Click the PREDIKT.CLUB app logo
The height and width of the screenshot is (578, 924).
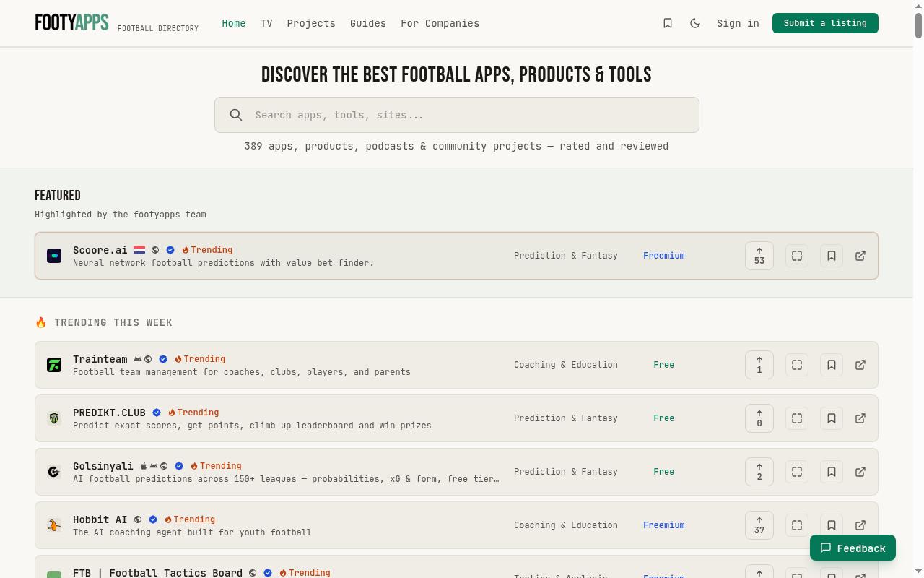54,418
